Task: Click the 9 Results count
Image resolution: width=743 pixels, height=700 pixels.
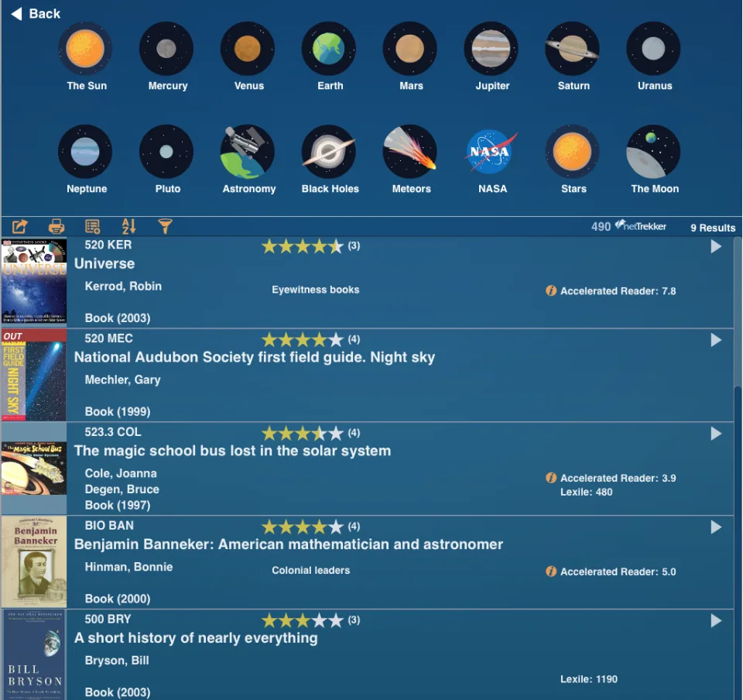Action: coord(713,228)
